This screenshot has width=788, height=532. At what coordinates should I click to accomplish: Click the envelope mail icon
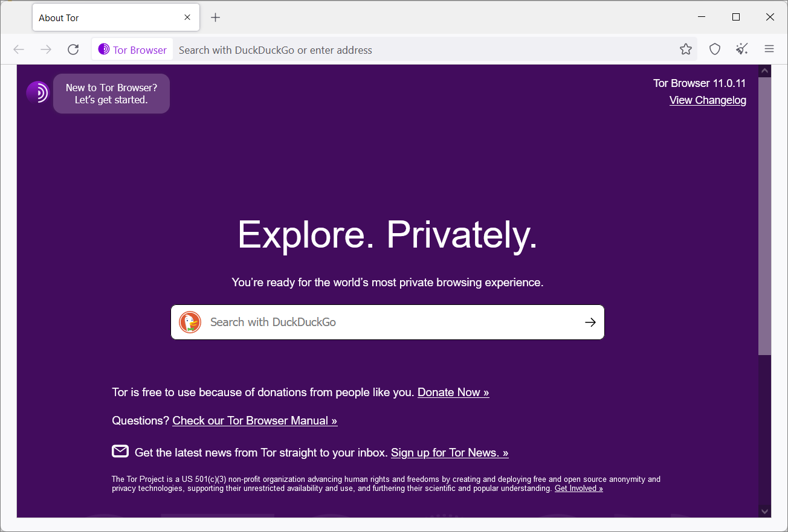pos(120,451)
